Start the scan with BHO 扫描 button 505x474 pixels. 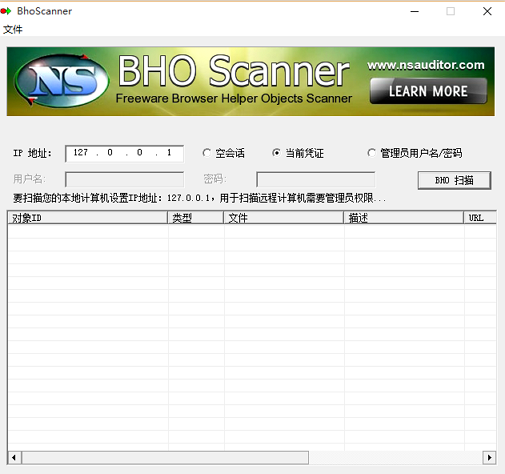tap(454, 180)
